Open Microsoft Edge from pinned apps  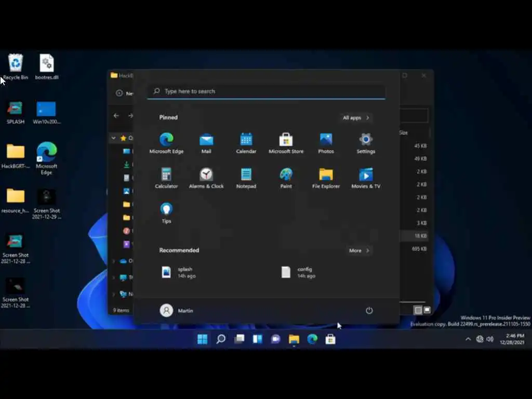pyautogui.click(x=166, y=143)
